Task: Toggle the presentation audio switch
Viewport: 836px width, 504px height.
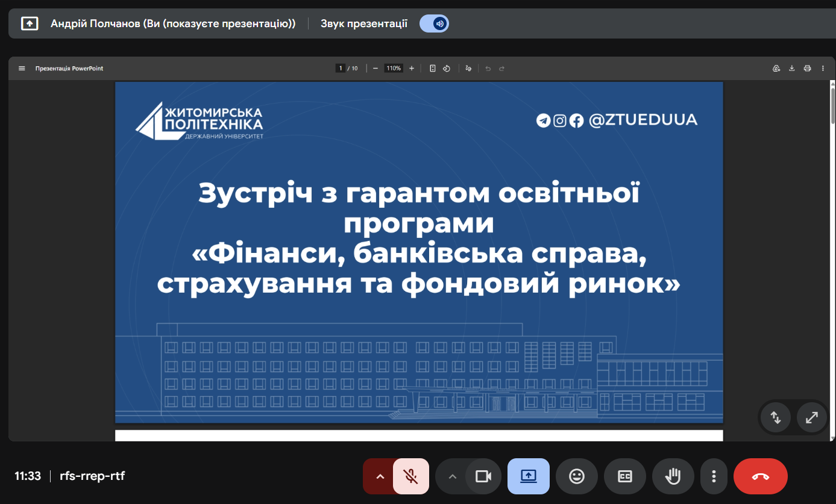Action: [x=435, y=23]
